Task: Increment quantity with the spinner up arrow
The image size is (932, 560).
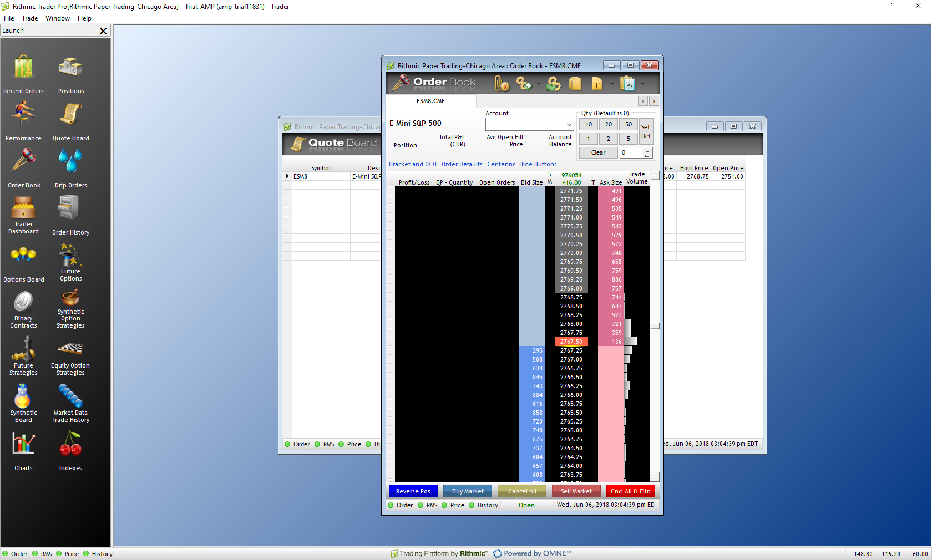Action: 647,150
